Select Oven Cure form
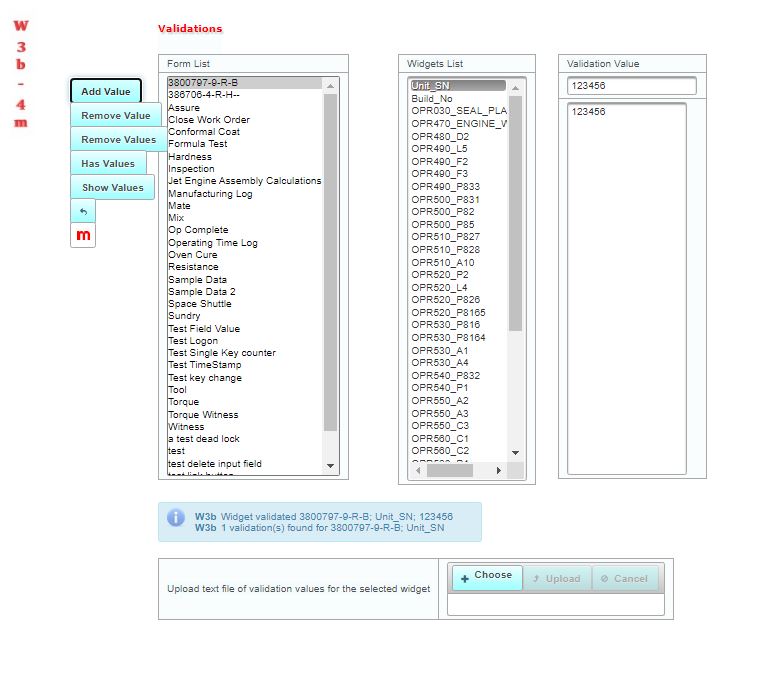This screenshot has width=770, height=690. click(x=245, y=254)
